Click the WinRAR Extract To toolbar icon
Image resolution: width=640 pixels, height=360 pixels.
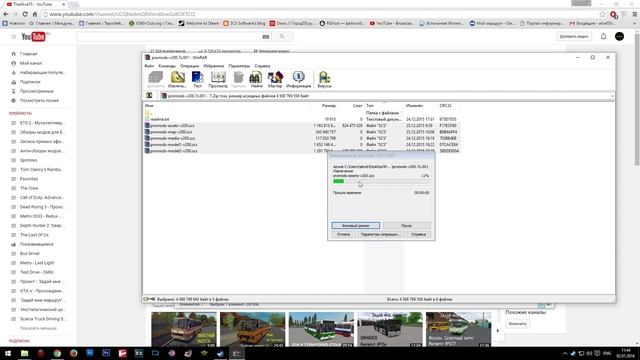(178, 79)
